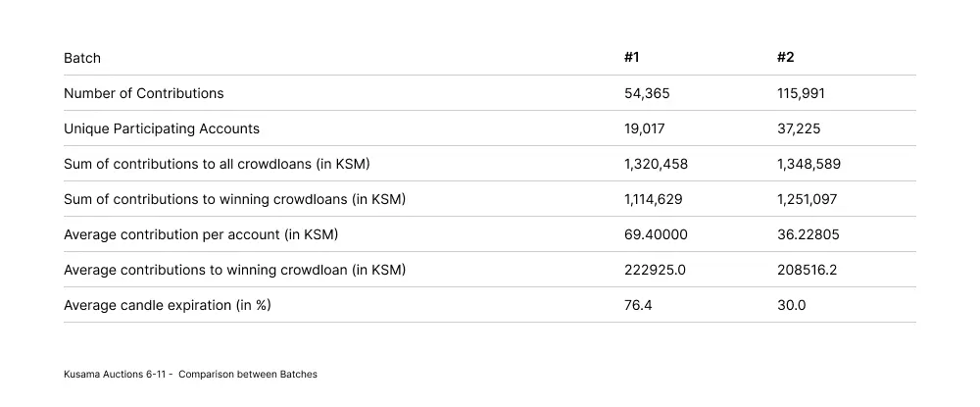980x407 pixels.
Task: Select the #1 batch column header
Action: click(631, 58)
